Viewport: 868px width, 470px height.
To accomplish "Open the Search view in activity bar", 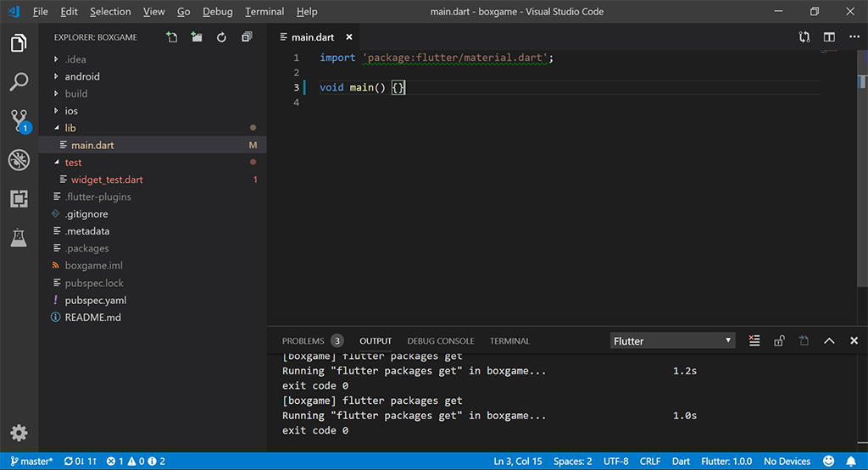I will coord(19,82).
